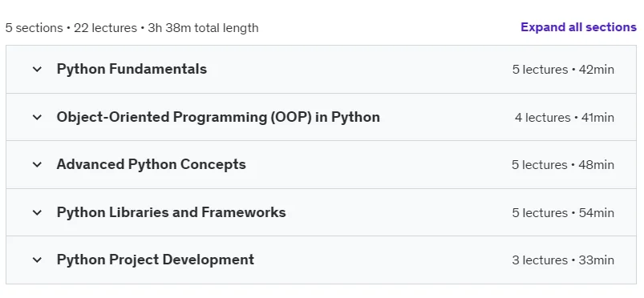Open the Advanced Python Concepts section title
The width and height of the screenshot is (644, 298).
pos(151,164)
